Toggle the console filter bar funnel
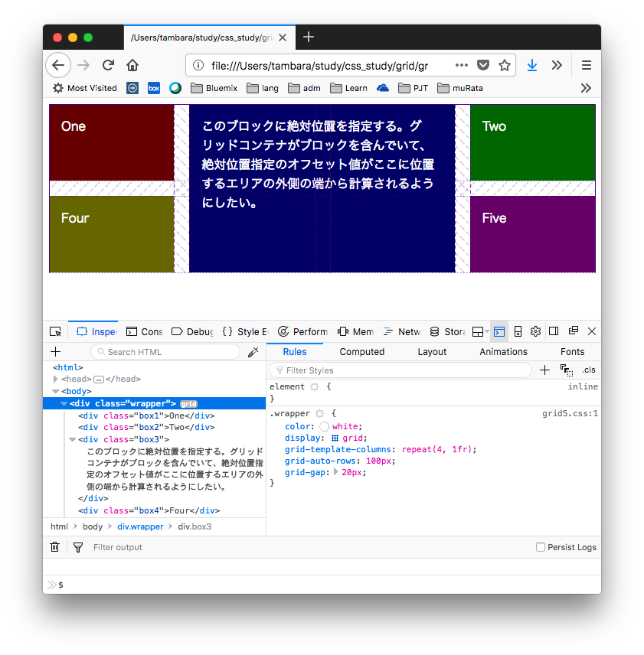This screenshot has width=644, height=655. [x=78, y=547]
